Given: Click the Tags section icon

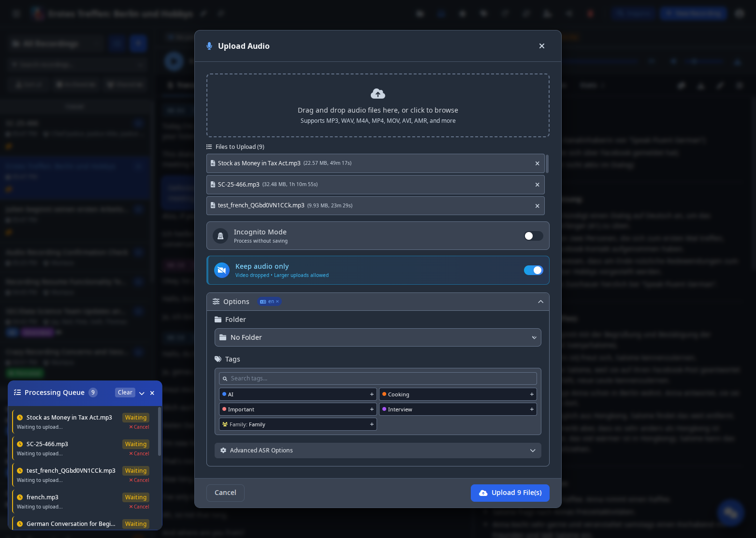Looking at the screenshot, I should 218,359.
